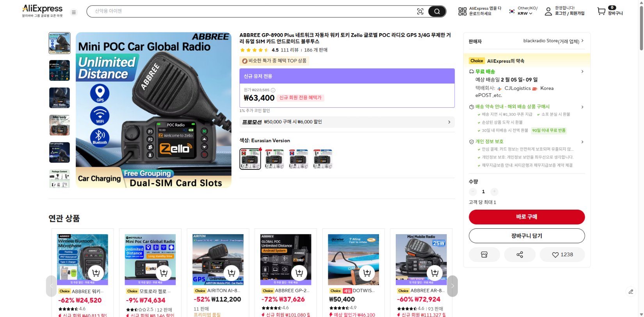Click the black magnifier search button
This screenshot has width=644, height=317.
point(437,11)
